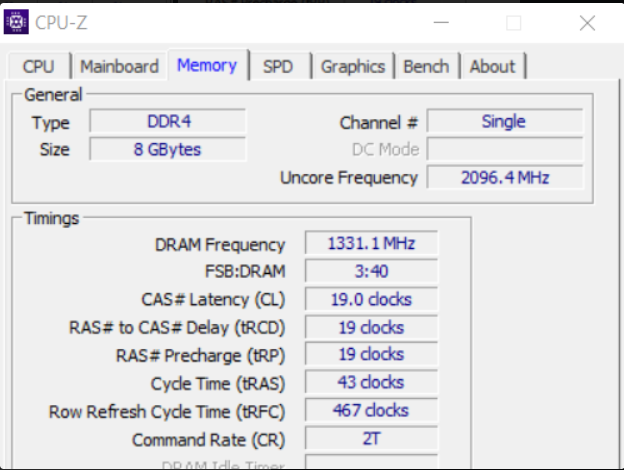Viewport: 624px width, 470px height.
Task: Select the Memory tab
Action: 207,65
